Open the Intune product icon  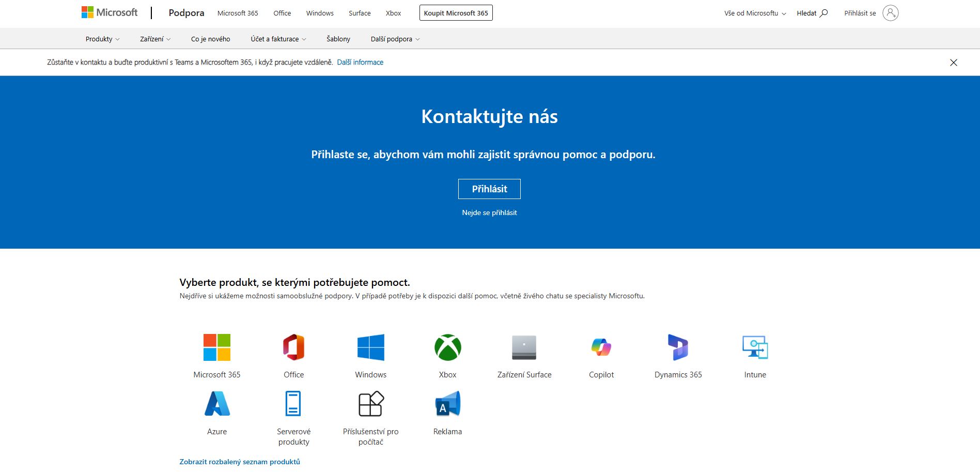pyautogui.click(x=755, y=347)
